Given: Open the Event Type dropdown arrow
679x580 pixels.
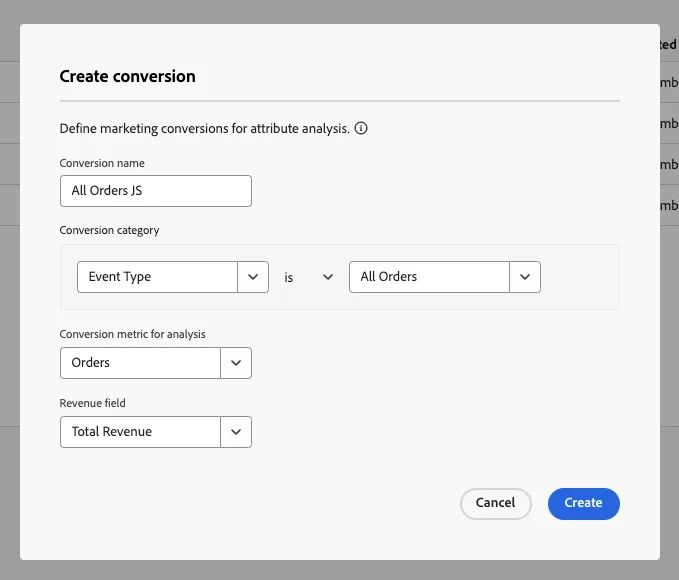Looking at the screenshot, I should pyautogui.click(x=253, y=277).
